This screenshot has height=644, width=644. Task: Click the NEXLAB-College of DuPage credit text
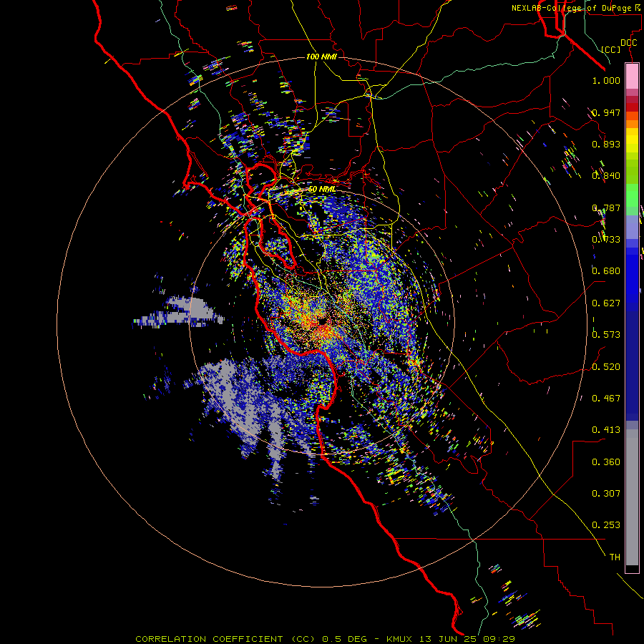tap(576, 8)
